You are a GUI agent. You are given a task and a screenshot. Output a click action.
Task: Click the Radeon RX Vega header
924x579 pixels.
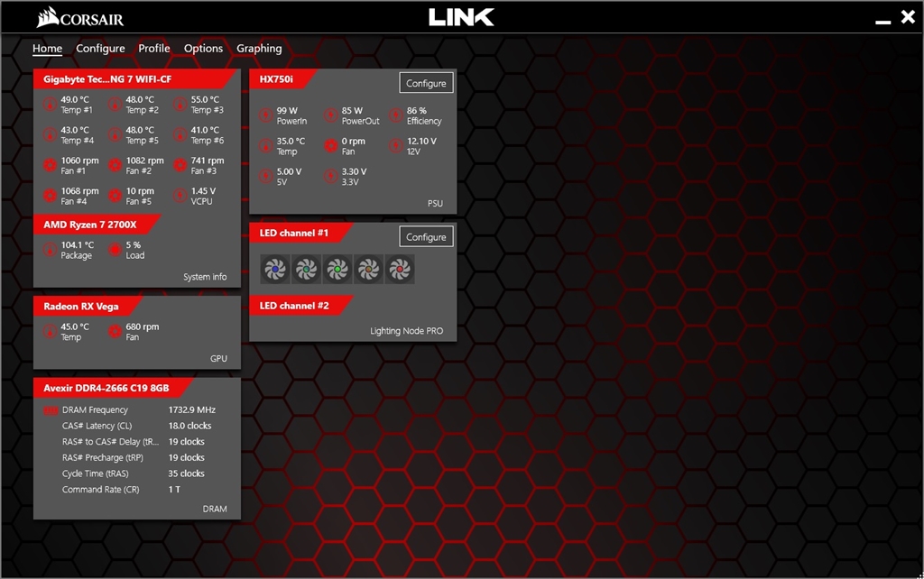[88, 307]
